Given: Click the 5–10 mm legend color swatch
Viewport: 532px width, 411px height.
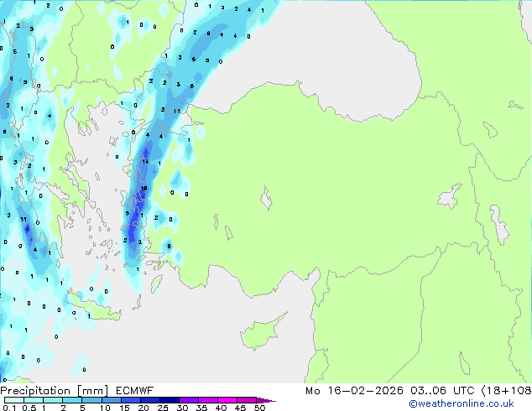Looking at the screenshot, I should [x=91, y=400].
